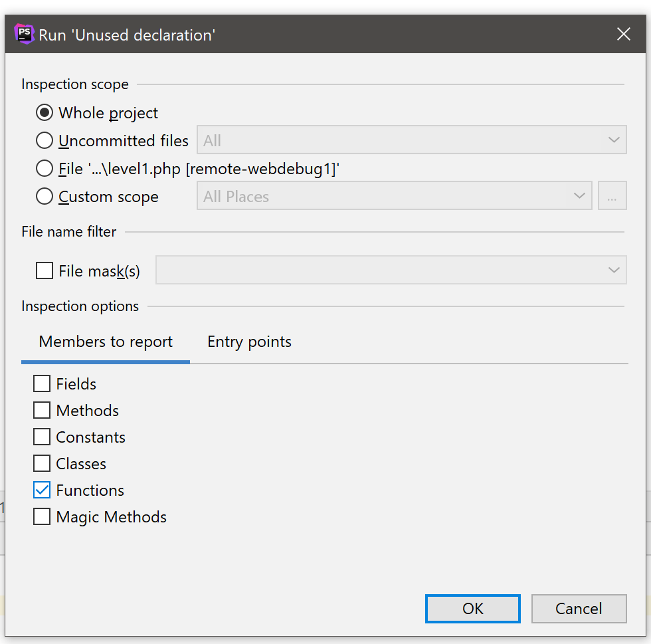Choose the Uncommitted files scope option
Image resolution: width=651 pixels, height=644 pixels.
pos(45,141)
